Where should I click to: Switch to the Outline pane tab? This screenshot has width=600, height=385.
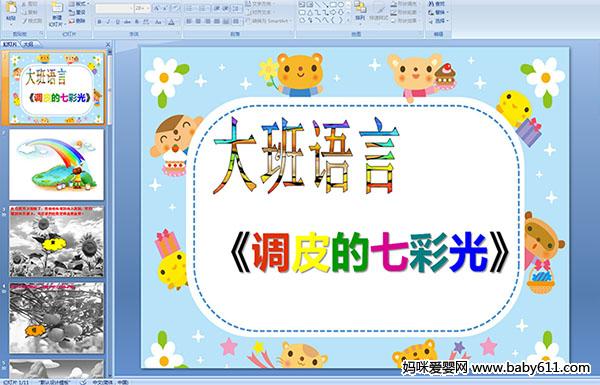[x=28, y=44]
